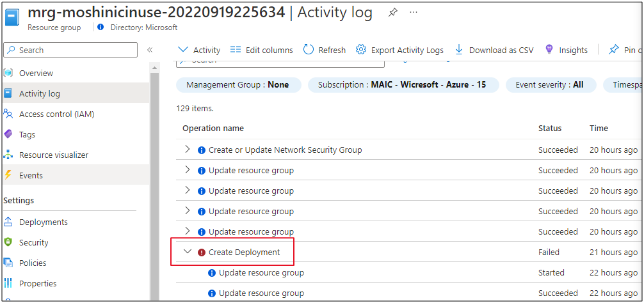644x303 pixels.
Task: Expand the Create or Update Network Security Group row
Action: pyautogui.click(x=188, y=149)
